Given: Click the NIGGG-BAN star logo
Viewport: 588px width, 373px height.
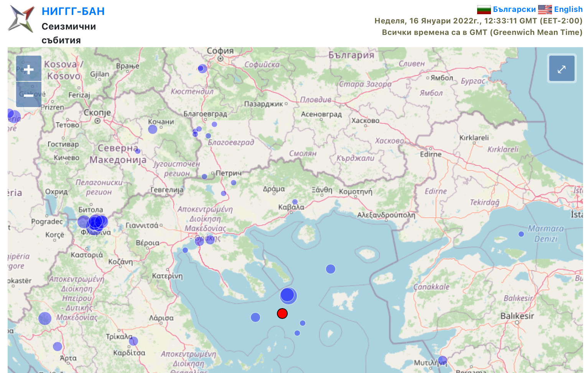Looking at the screenshot, I should coord(21,19).
